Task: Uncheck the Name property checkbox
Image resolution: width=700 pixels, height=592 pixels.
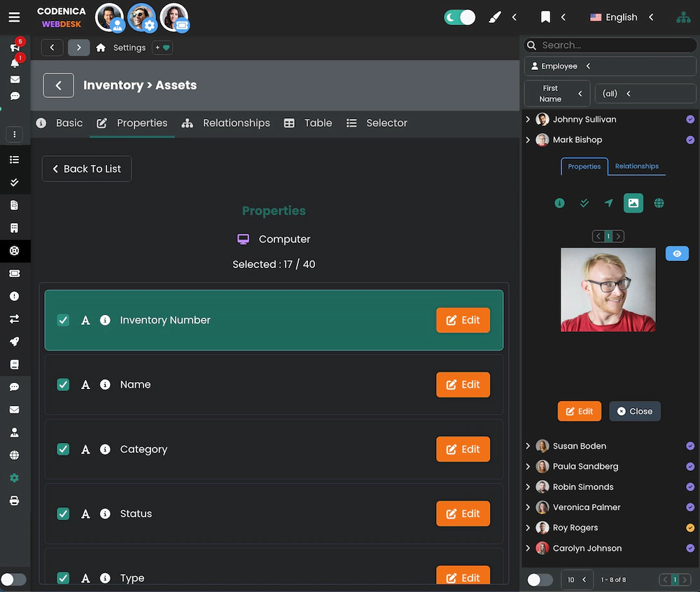Action: 63,384
